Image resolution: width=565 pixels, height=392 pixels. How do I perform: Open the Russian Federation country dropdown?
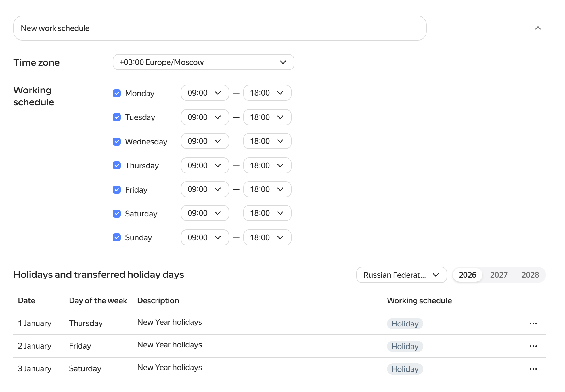(401, 275)
